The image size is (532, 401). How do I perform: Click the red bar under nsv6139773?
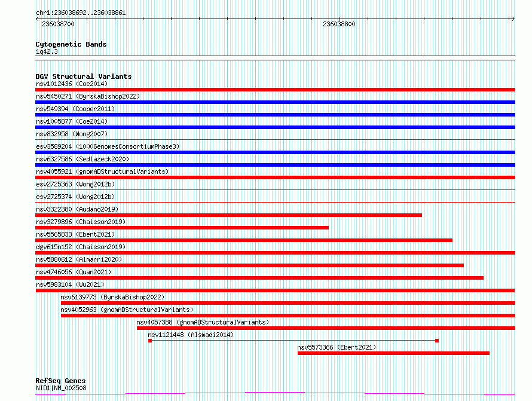click(288, 303)
